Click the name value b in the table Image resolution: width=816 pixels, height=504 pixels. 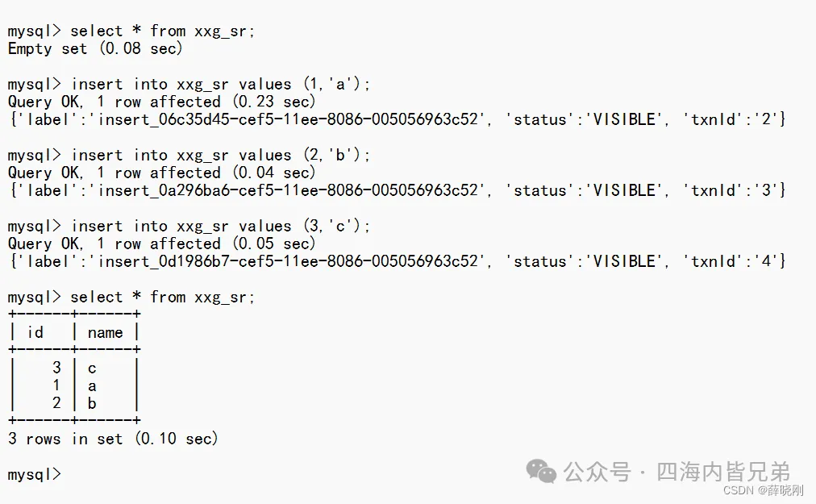[92, 404]
